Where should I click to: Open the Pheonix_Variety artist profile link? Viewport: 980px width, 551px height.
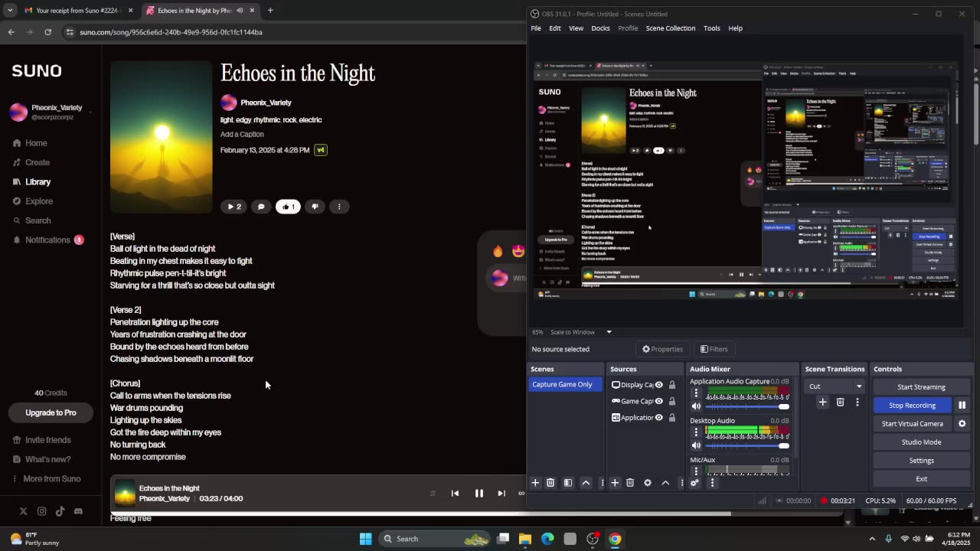tap(266, 103)
